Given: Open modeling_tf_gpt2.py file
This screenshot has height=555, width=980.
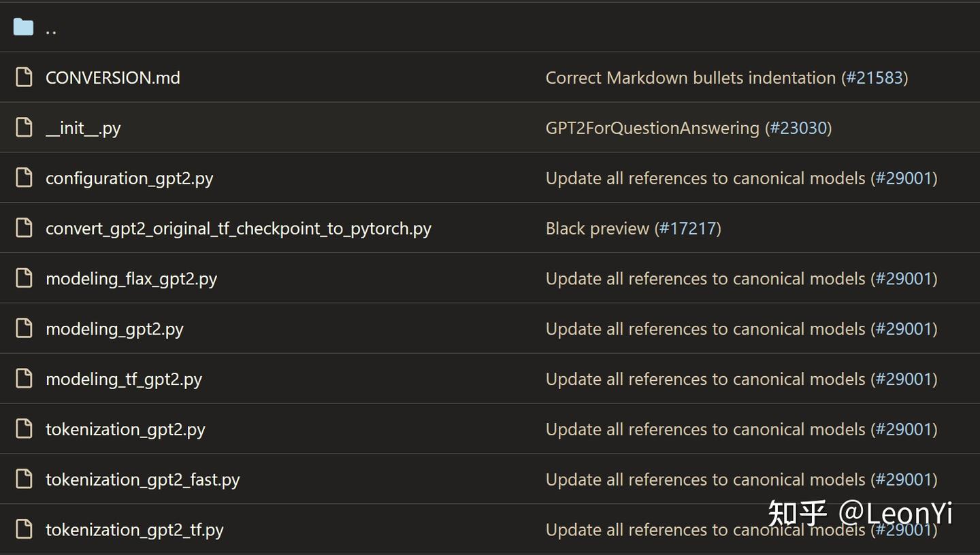Looking at the screenshot, I should [123, 380].
